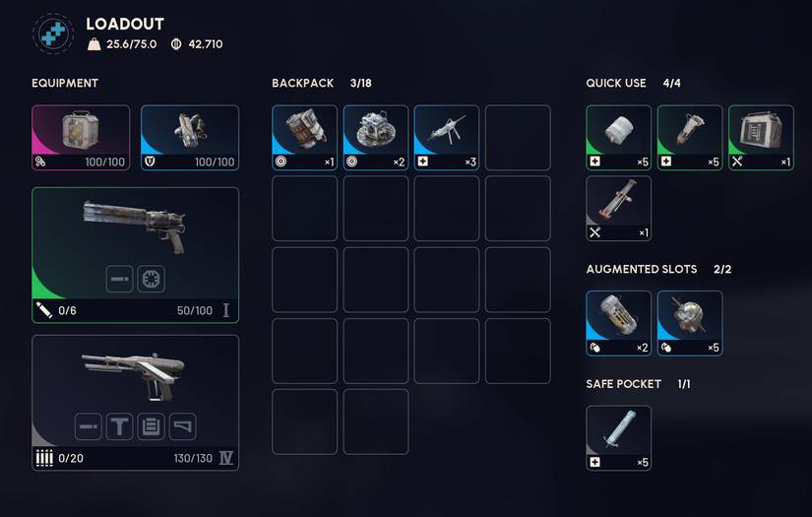Click the level IV rifle weapon slot
Screen dimensions: 812x517
(x=135, y=403)
